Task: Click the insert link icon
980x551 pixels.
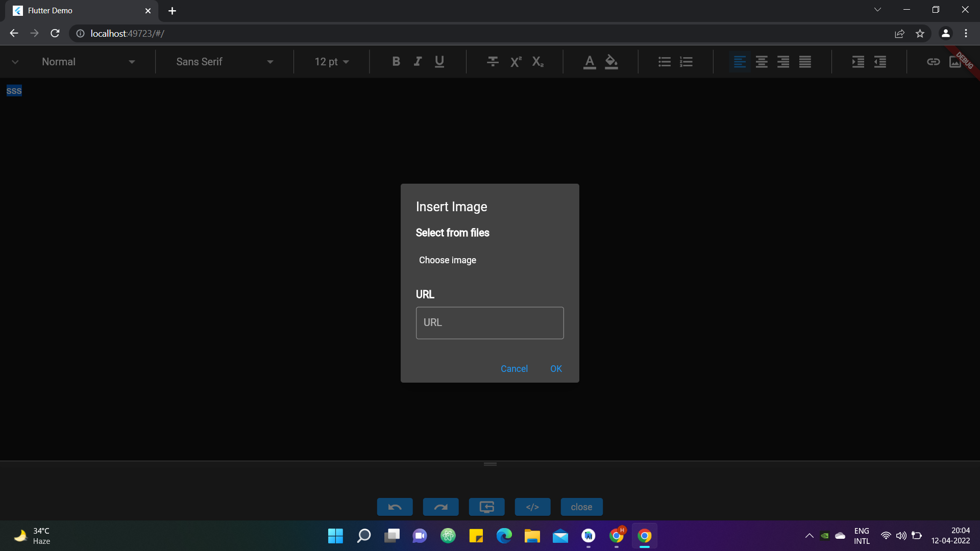Action: point(933,62)
